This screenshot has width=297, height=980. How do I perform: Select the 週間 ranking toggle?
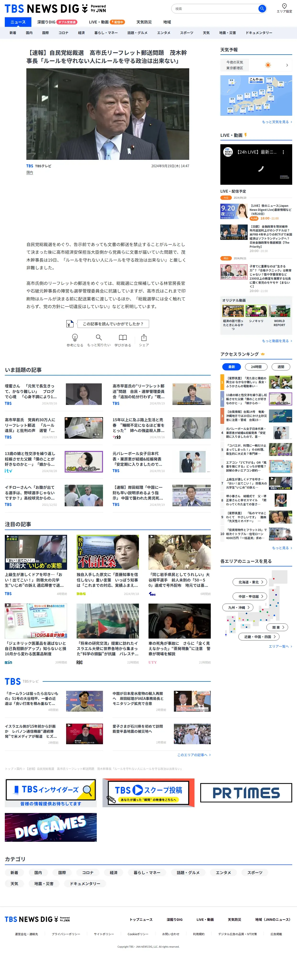click(x=281, y=367)
